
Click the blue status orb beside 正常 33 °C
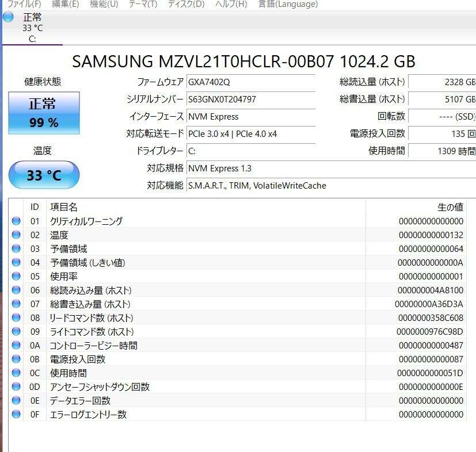click(x=9, y=17)
